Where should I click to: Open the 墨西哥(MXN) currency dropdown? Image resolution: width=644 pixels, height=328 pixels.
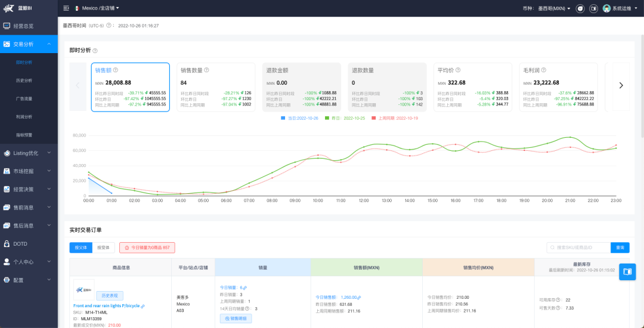[x=554, y=8]
